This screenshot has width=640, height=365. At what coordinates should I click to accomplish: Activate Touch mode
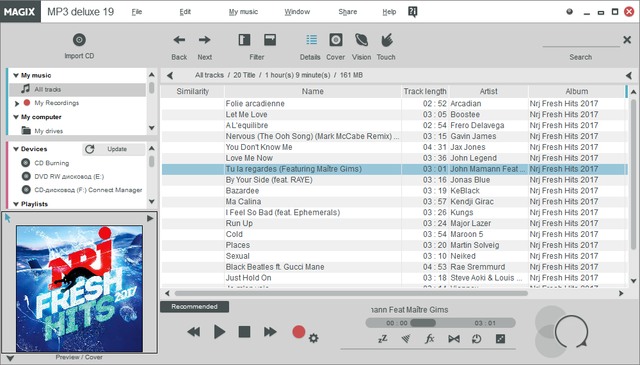pyautogui.click(x=387, y=40)
